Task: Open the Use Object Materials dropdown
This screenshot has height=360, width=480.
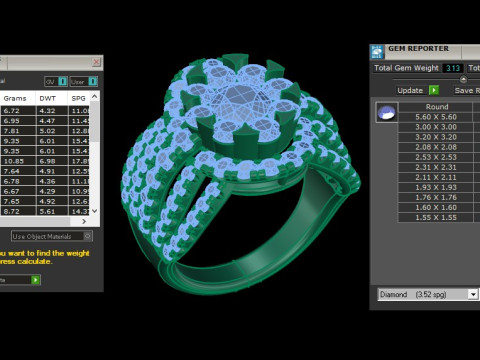Action: click(52, 236)
